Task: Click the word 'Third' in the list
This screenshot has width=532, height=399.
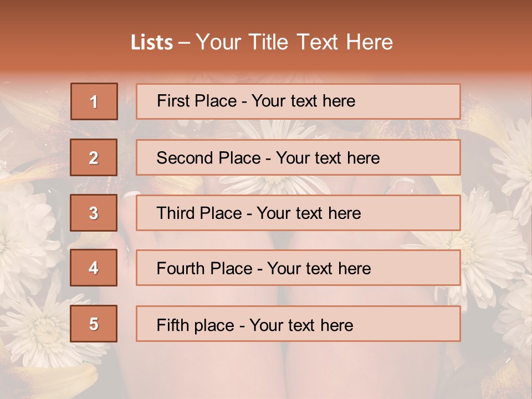Action: point(176,213)
